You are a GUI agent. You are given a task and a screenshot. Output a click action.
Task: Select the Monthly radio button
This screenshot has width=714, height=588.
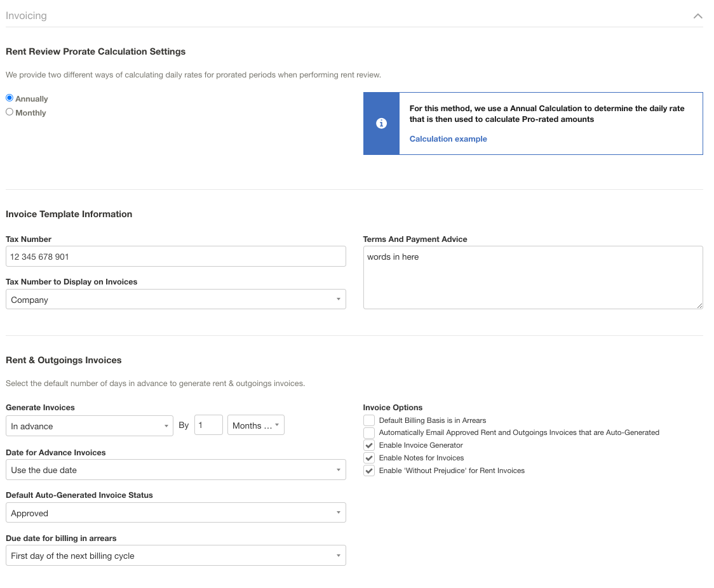pos(10,112)
